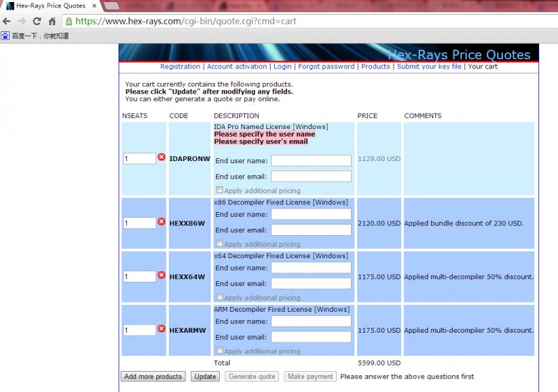Click End user email field for x64 Decompiler
558x392 pixels.
click(311, 283)
